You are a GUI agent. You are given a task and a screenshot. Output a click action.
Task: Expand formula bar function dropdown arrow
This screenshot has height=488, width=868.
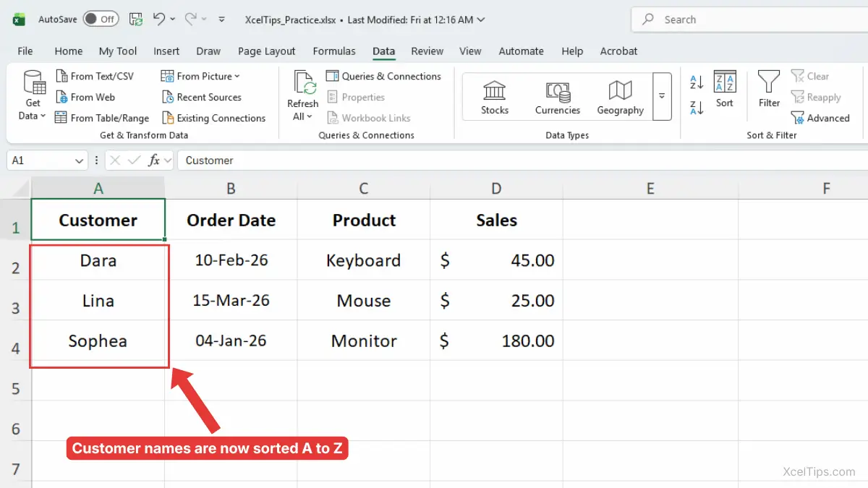click(x=169, y=160)
